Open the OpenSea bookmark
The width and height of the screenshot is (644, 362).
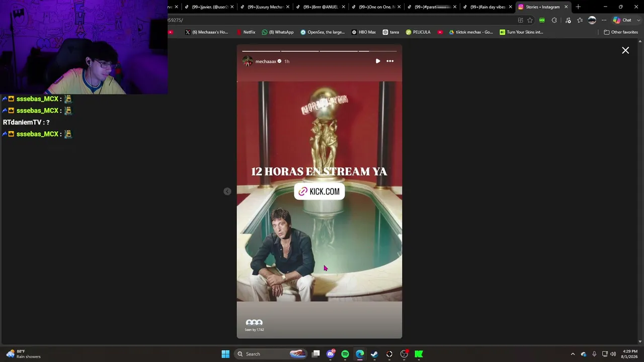tap(323, 32)
